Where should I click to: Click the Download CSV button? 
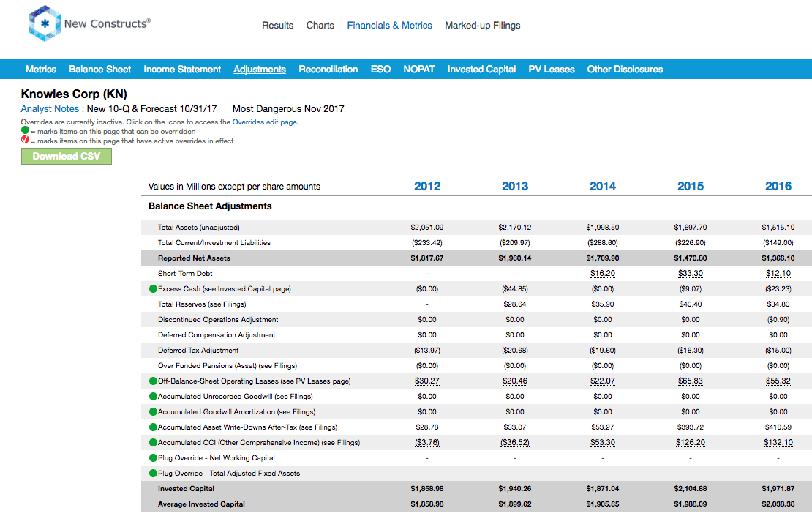[67, 157]
